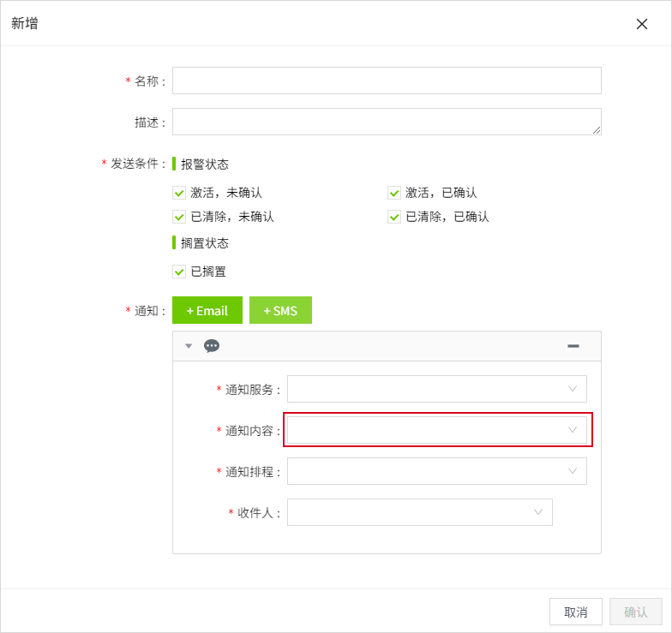Close the 新增 dialog with the X icon

[x=641, y=24]
